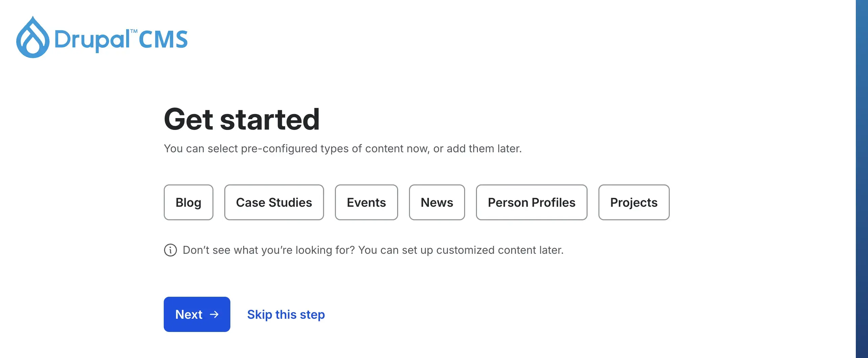Click the Drupal water drop logo icon

(x=33, y=38)
